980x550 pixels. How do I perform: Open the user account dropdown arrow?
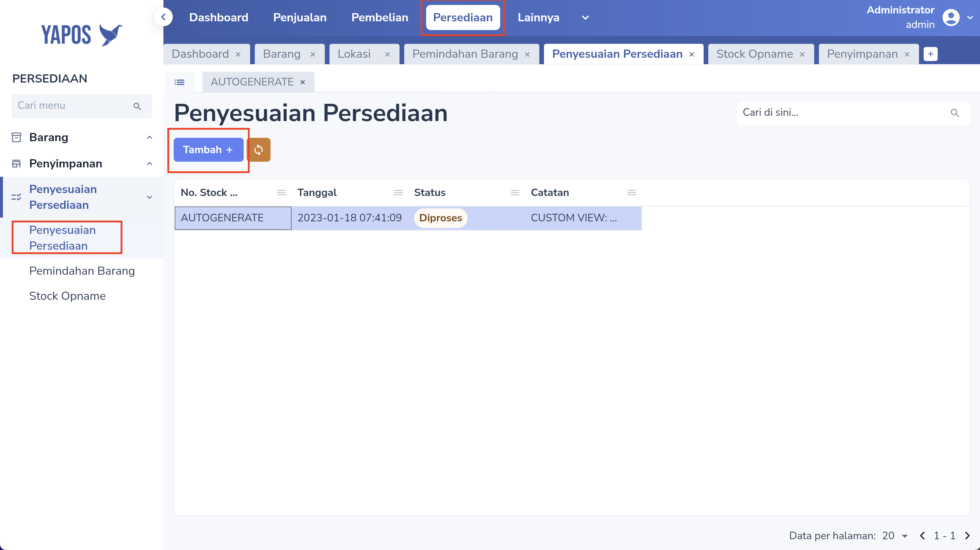click(970, 17)
